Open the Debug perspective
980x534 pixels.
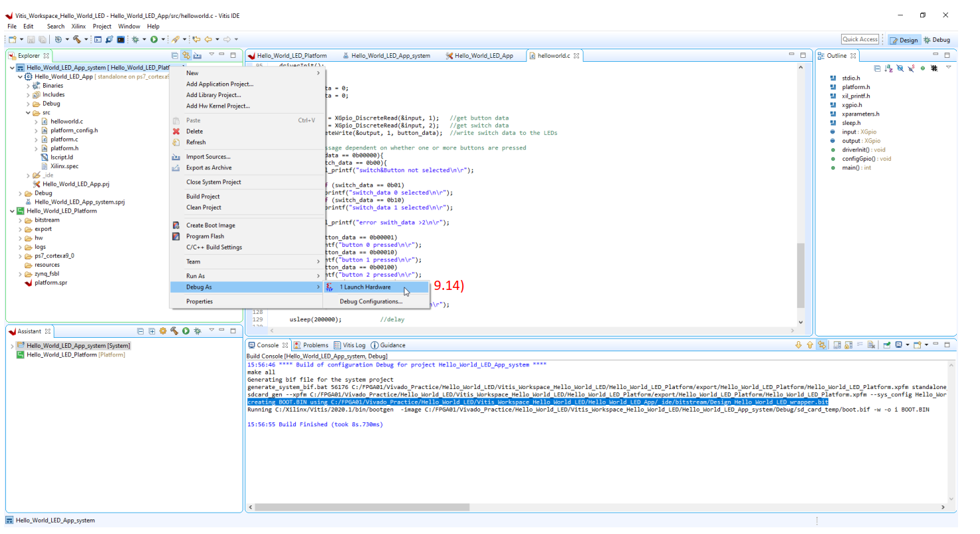(936, 40)
